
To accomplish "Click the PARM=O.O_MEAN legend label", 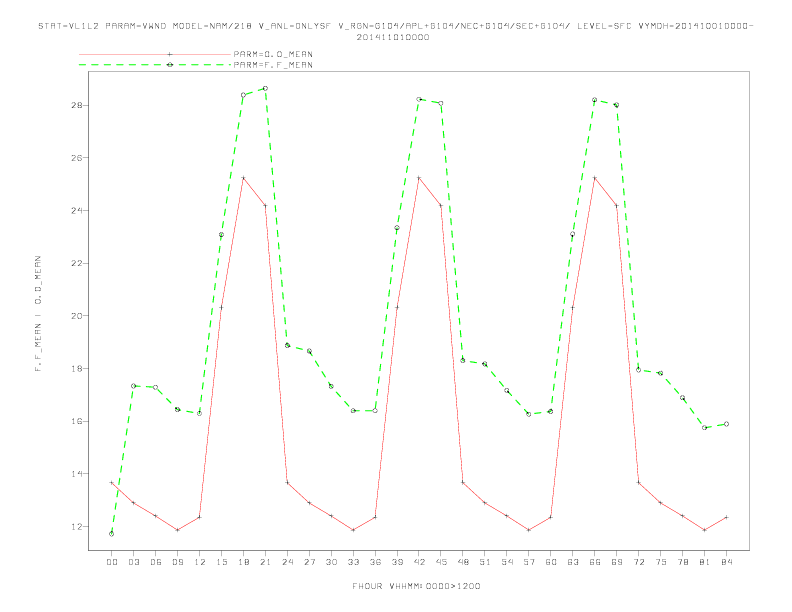I will pyautogui.click(x=273, y=54).
